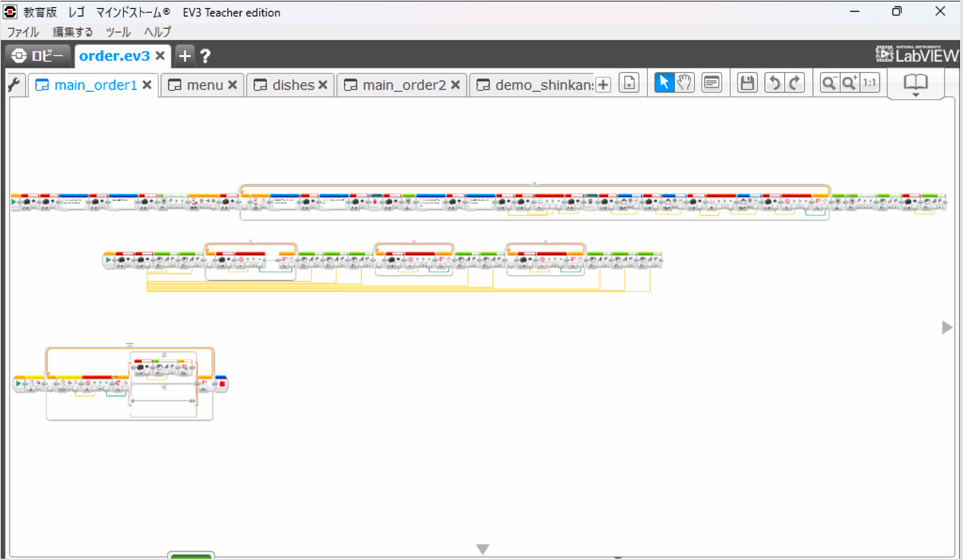Select the arrow pointer tool
Viewport: 963px width, 560px height.
pos(664,84)
